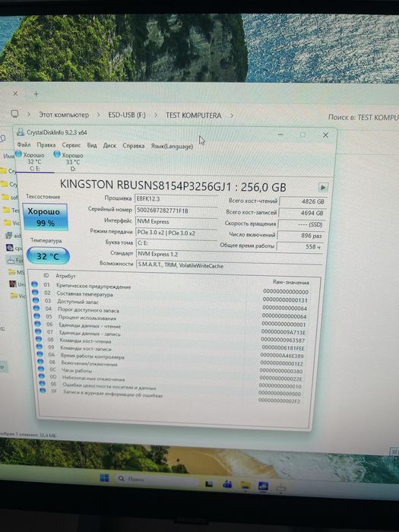
Task: Click the total host reads value 4826 GB
Action: click(303, 201)
